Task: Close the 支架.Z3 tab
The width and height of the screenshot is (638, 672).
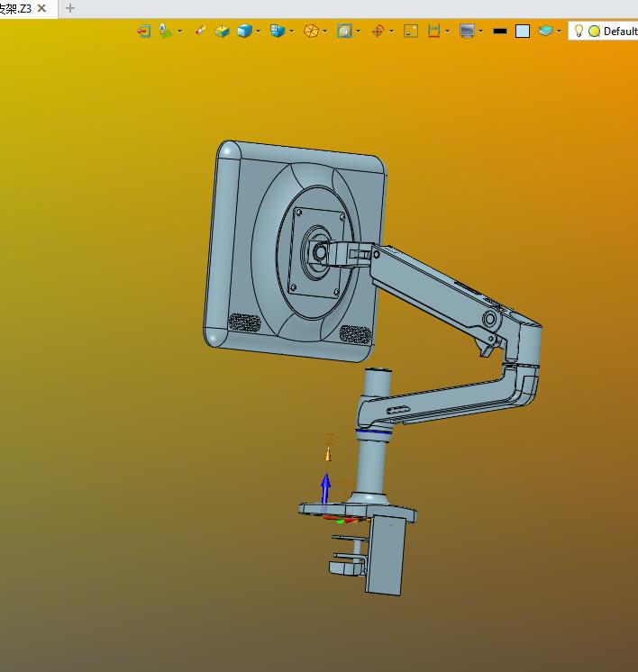Action: pos(41,8)
